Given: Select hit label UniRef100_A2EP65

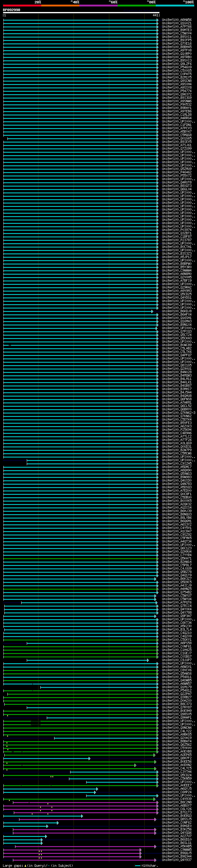Looking at the screenshot, I should pyautogui.click(x=177, y=755).
